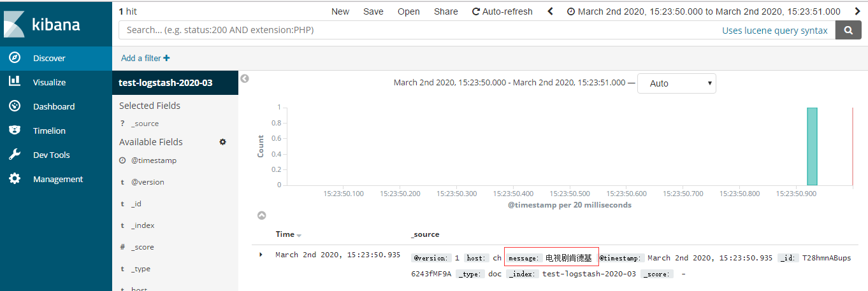Open the Auto interval dropdown

point(677,83)
